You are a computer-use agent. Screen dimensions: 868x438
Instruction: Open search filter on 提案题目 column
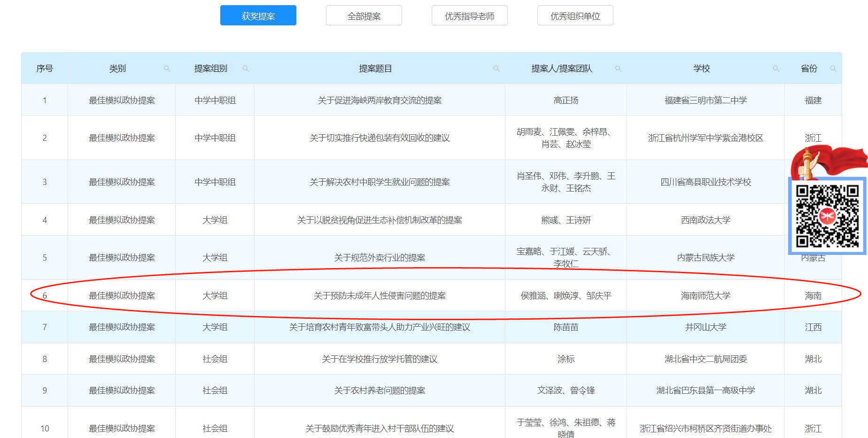tap(496, 69)
